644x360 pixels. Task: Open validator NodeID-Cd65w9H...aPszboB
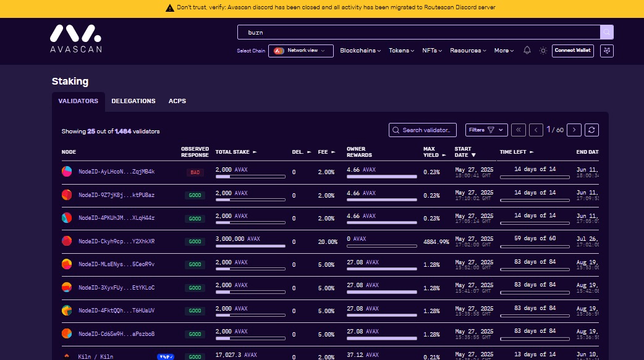pos(117,334)
